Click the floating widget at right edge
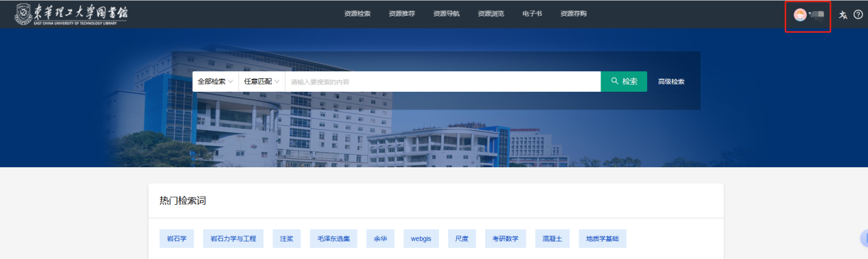This screenshot has height=259, width=868. (x=864, y=238)
